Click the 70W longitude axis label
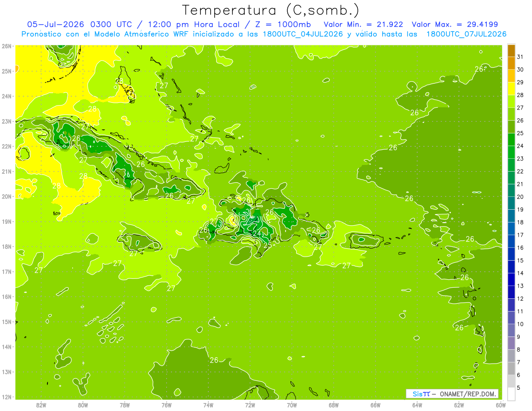 [x=292, y=405]
